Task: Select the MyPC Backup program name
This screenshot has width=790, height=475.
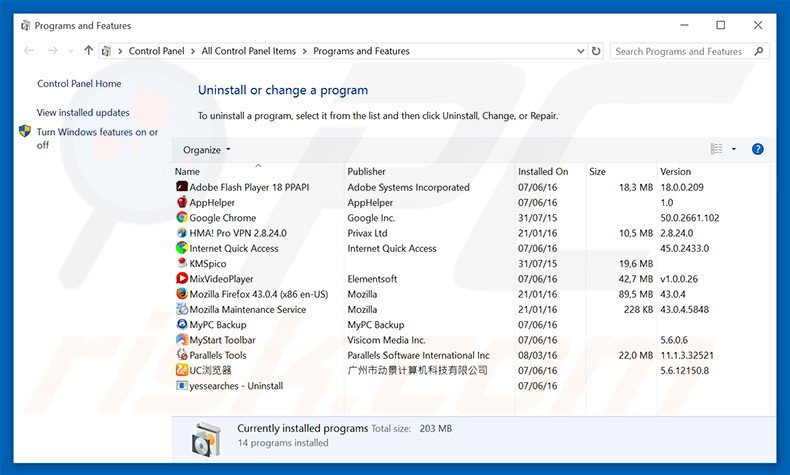Action: pos(218,324)
